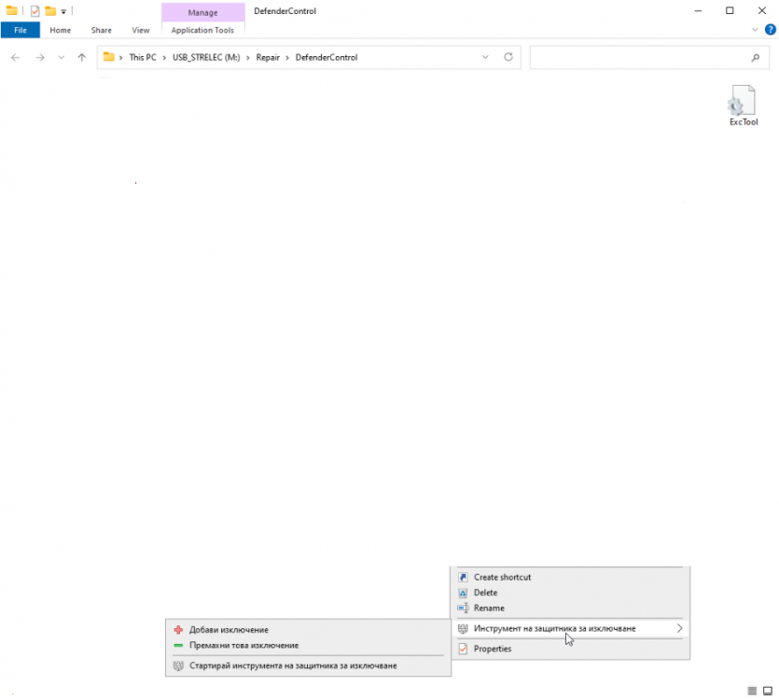Open Инструмент на защитника за изключване submenu
This screenshot has width=779, height=700.
tap(570, 628)
